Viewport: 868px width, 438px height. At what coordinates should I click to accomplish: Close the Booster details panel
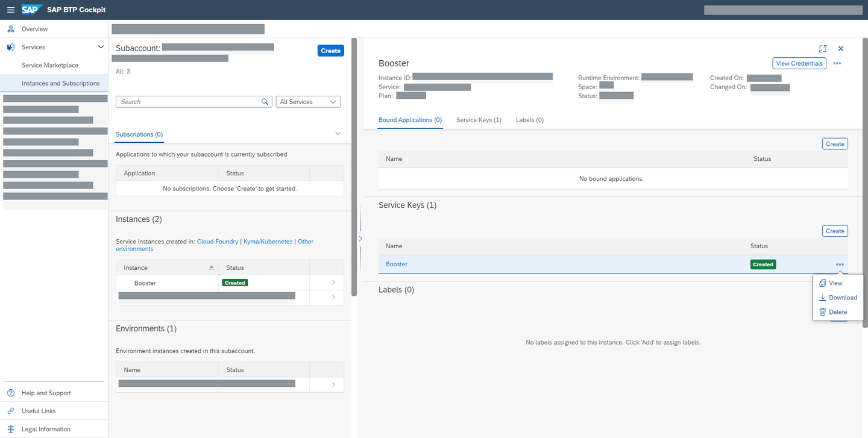pos(841,49)
